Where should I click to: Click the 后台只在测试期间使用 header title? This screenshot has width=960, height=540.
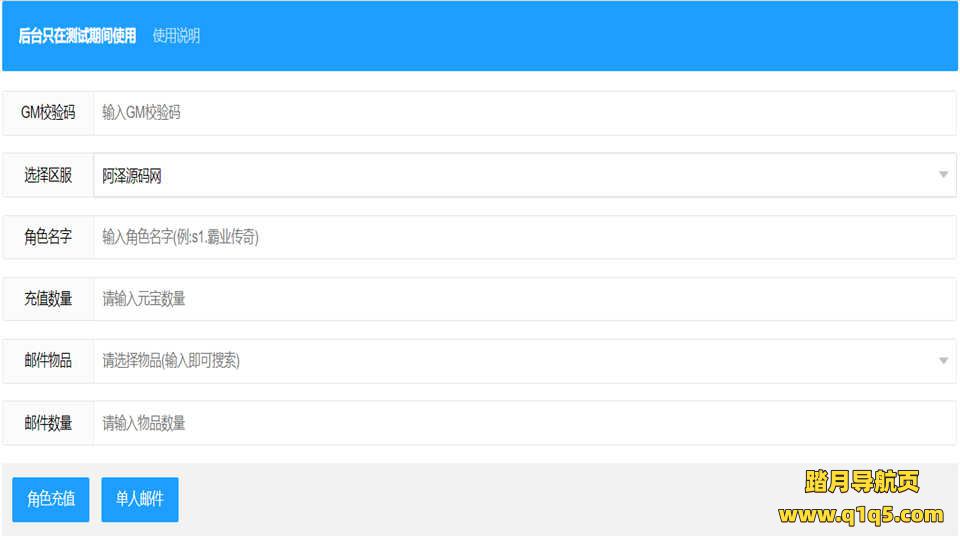(77, 36)
